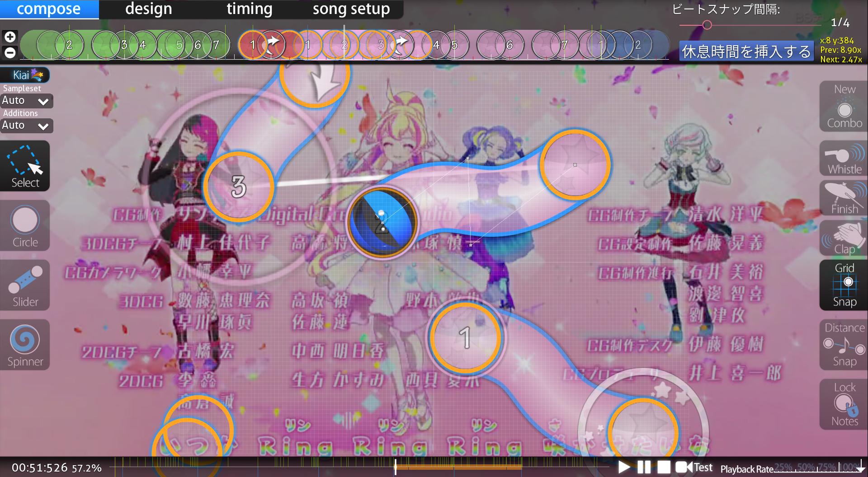Select the Spinner placement tool
Screen dimensions: 868x477
point(25,345)
